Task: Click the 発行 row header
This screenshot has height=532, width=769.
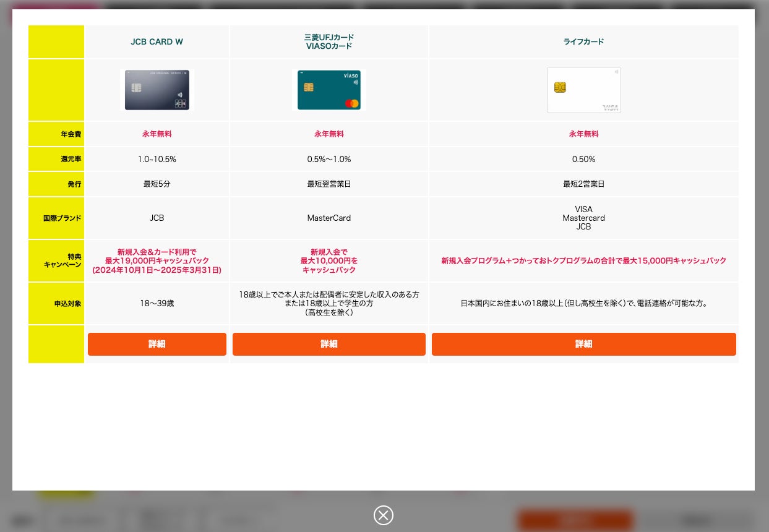Action: click(x=56, y=184)
